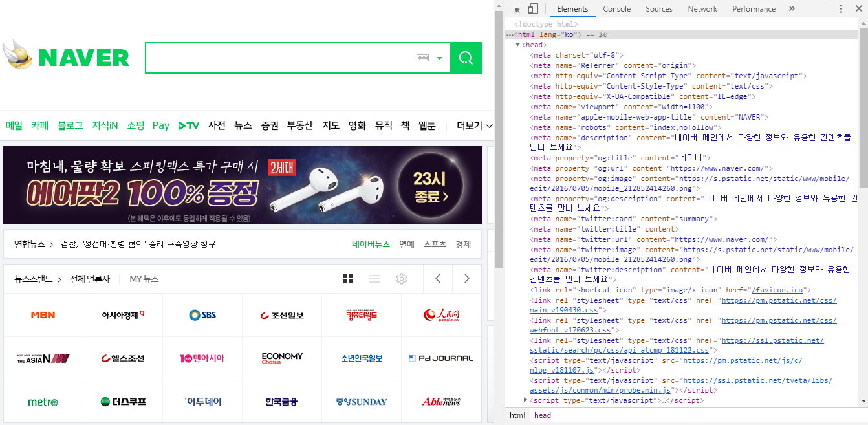868x425 pixels.
Task: Select the 네이버뉴스 tab
Action: click(371, 244)
